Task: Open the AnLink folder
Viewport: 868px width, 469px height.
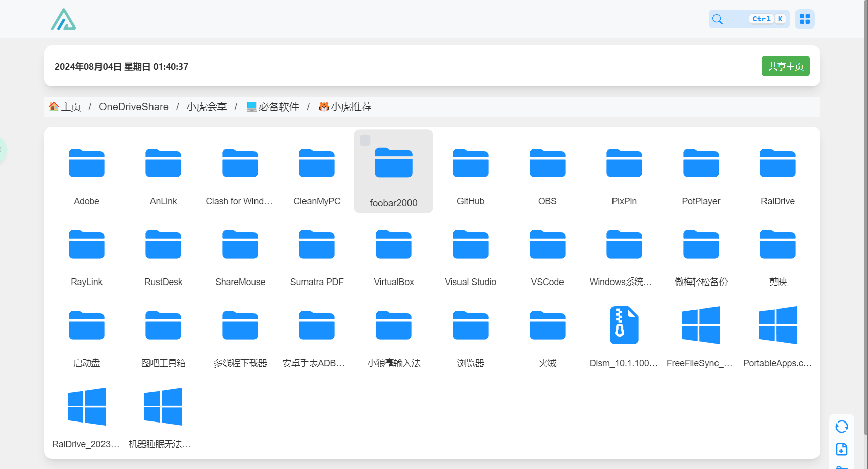Action: point(163,171)
